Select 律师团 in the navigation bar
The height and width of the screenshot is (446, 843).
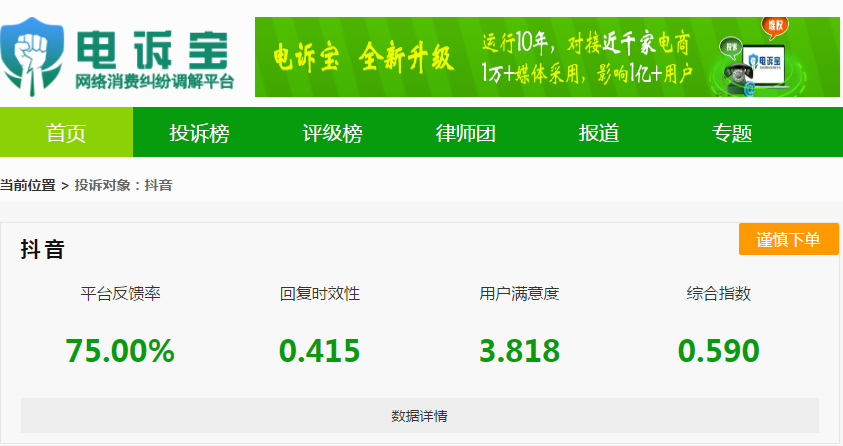pos(466,133)
